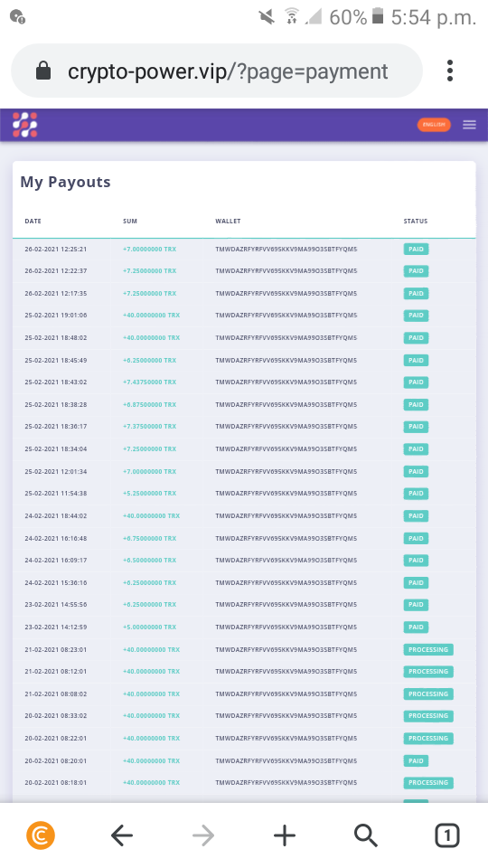Click PAID badge for 26-02-2021 12:25:21 payout

(416, 250)
